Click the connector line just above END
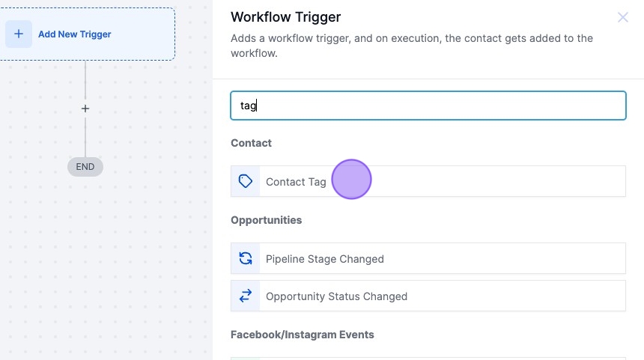The width and height of the screenshot is (644, 360). (85, 142)
